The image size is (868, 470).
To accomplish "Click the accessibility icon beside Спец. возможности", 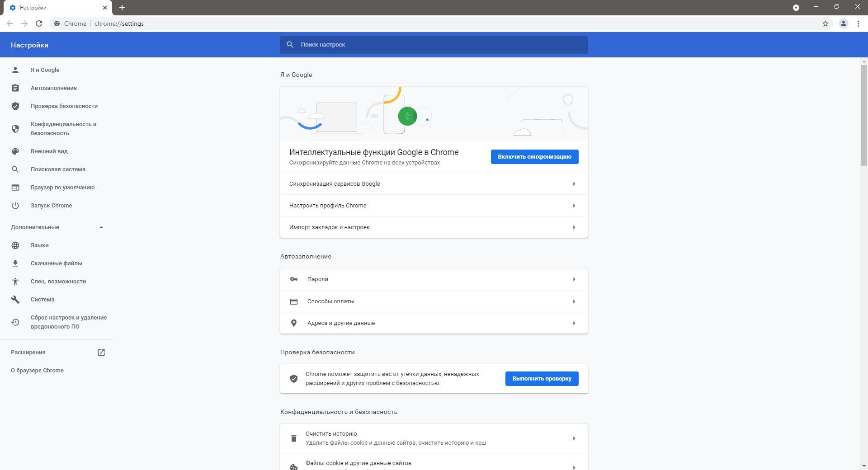I will (15, 282).
